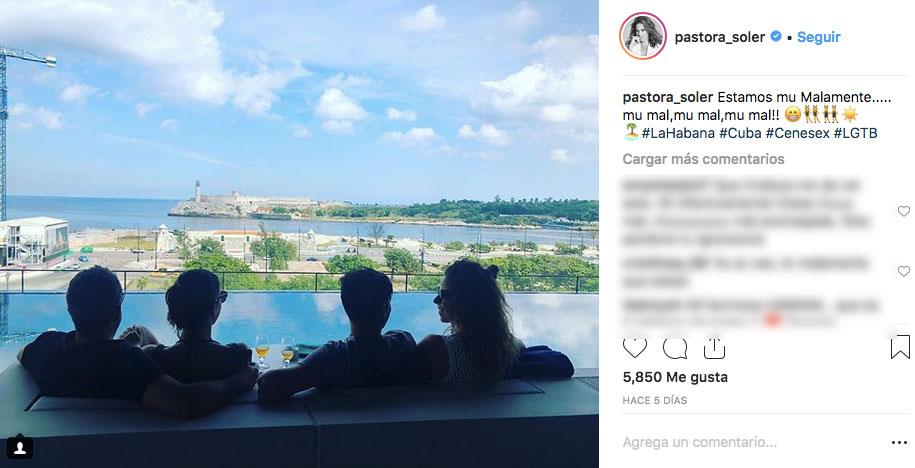Image resolution: width=915 pixels, height=468 pixels.
Task: Open the #Cenesex hashtag
Action: click(x=797, y=133)
